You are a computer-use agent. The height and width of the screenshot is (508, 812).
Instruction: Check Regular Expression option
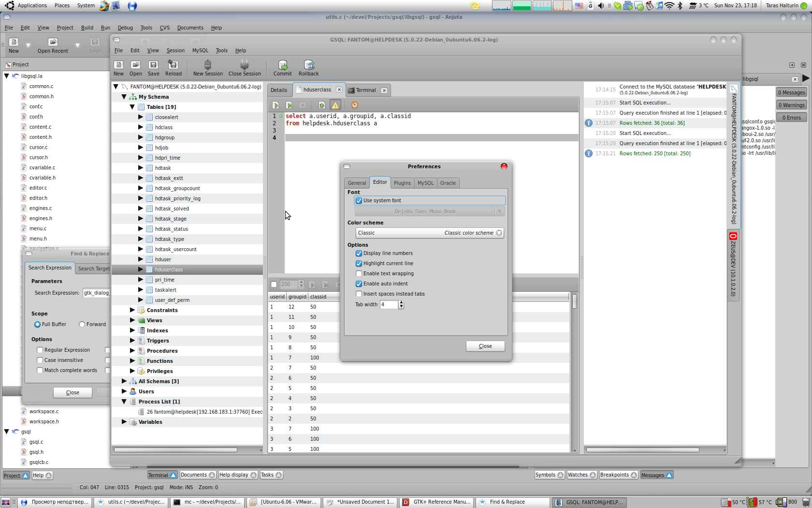pos(40,350)
